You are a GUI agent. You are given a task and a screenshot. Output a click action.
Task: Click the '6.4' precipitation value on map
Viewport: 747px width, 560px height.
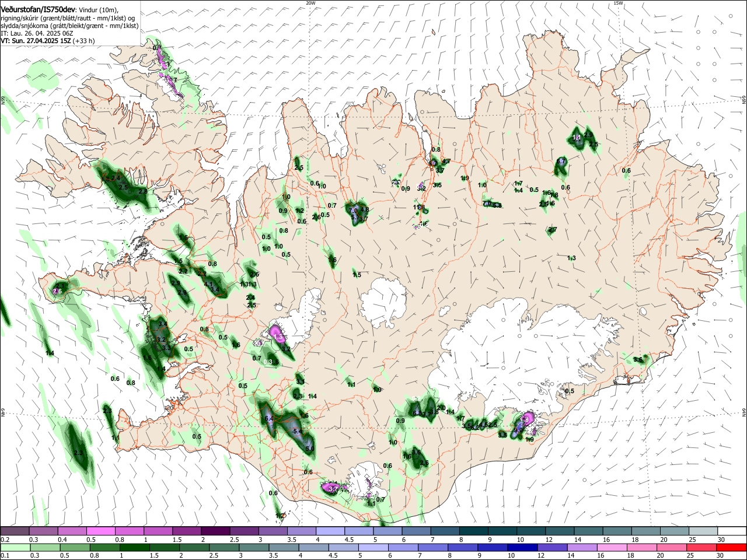click(269, 419)
